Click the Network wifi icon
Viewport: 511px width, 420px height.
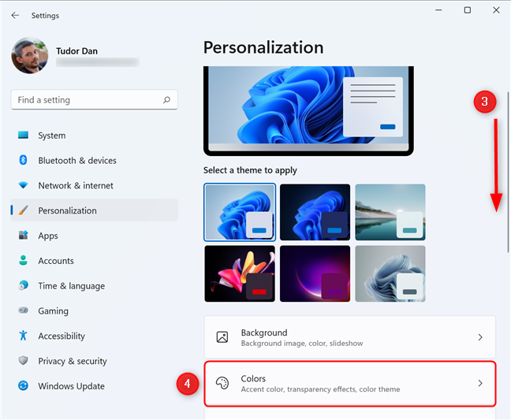(23, 185)
